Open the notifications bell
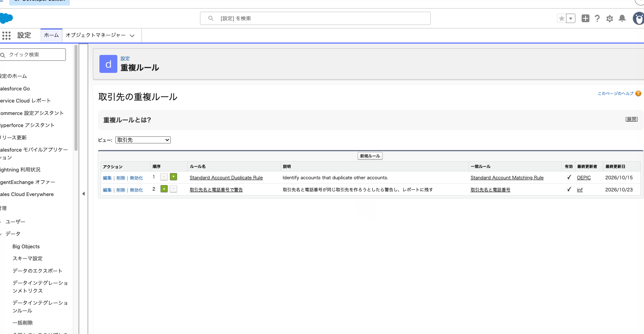The width and height of the screenshot is (644, 334). [x=622, y=18]
